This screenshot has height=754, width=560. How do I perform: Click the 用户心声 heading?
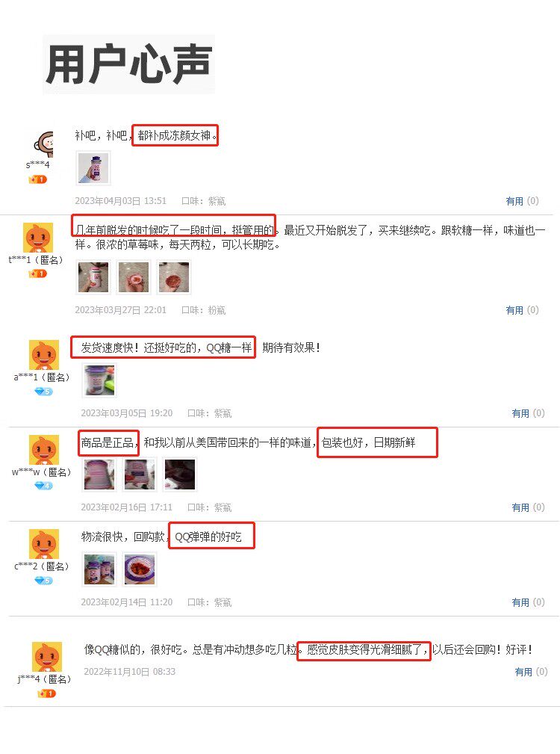coord(128,64)
